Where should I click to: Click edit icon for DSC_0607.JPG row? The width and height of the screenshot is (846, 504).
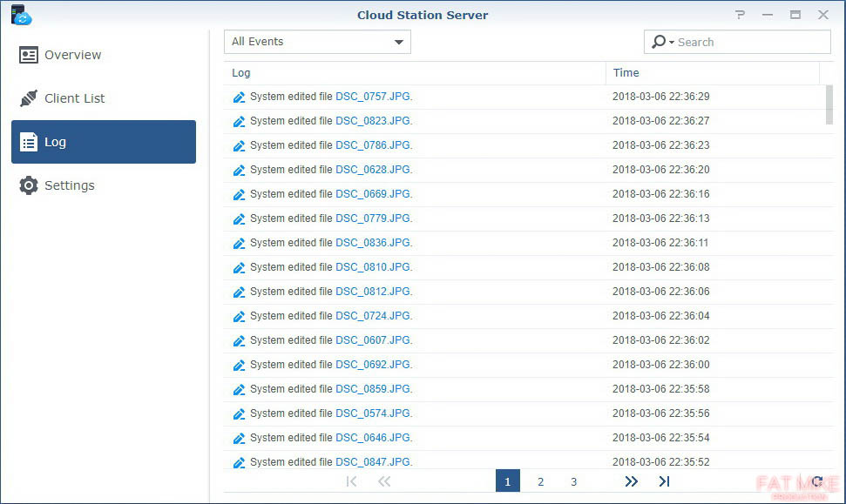239,340
